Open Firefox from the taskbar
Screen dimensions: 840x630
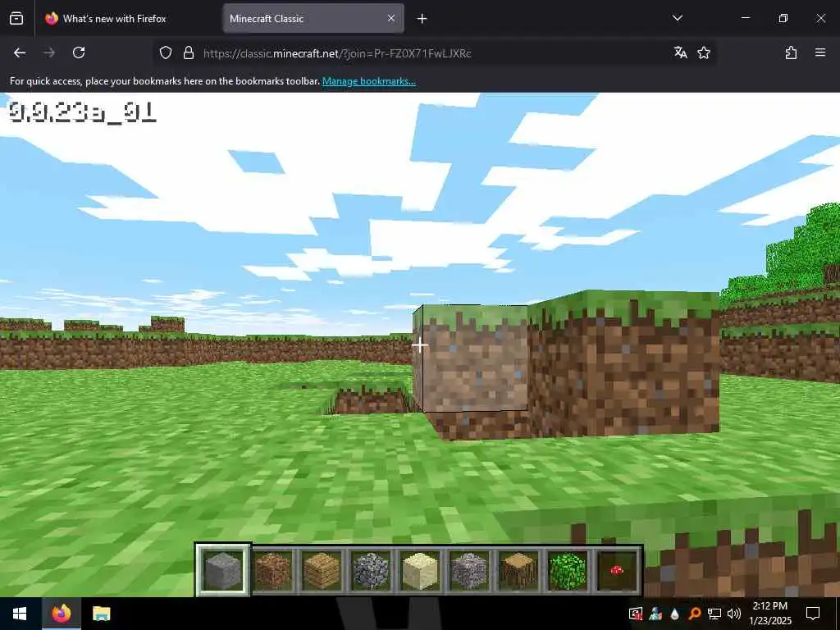[x=62, y=614]
